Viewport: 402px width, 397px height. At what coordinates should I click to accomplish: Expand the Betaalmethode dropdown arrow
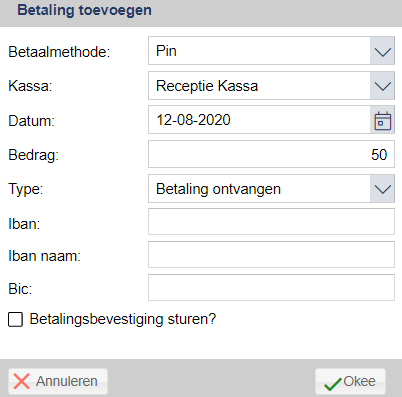tap(382, 51)
